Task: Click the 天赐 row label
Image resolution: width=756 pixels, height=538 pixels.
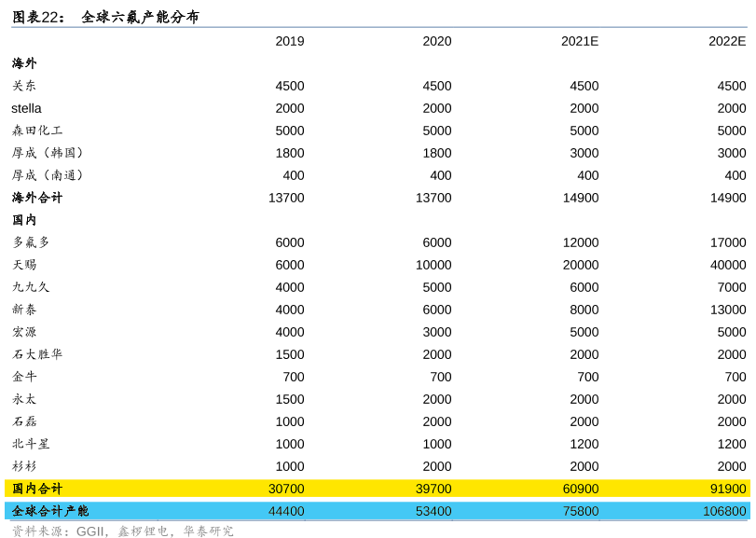Action: tap(24, 265)
